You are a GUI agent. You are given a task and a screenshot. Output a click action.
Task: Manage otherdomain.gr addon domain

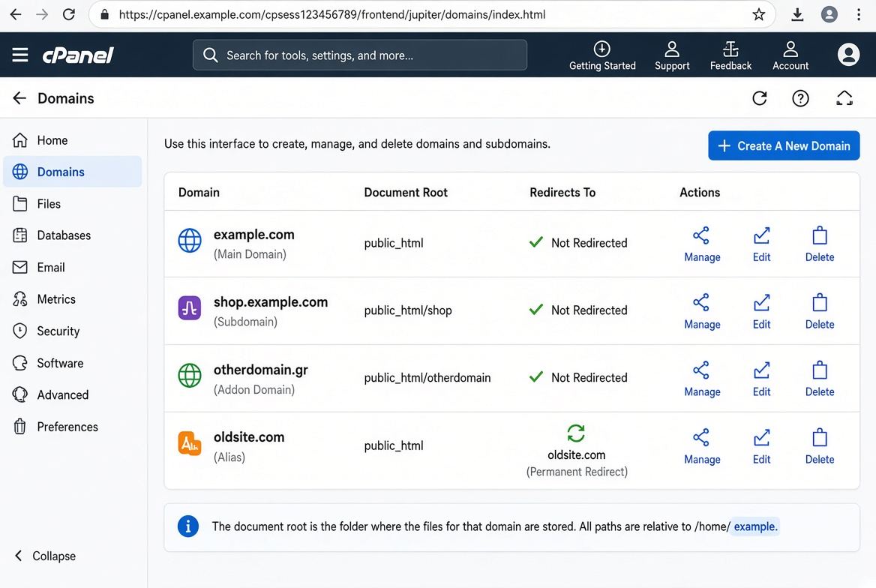(702, 379)
